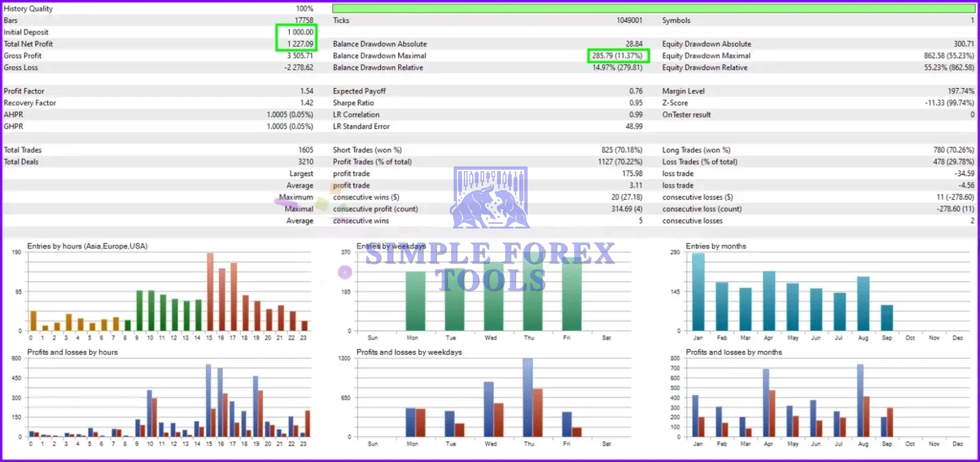The width and height of the screenshot is (980, 462).
Task: Click the purple dot beside Entries by weekdays
Action: (345, 272)
